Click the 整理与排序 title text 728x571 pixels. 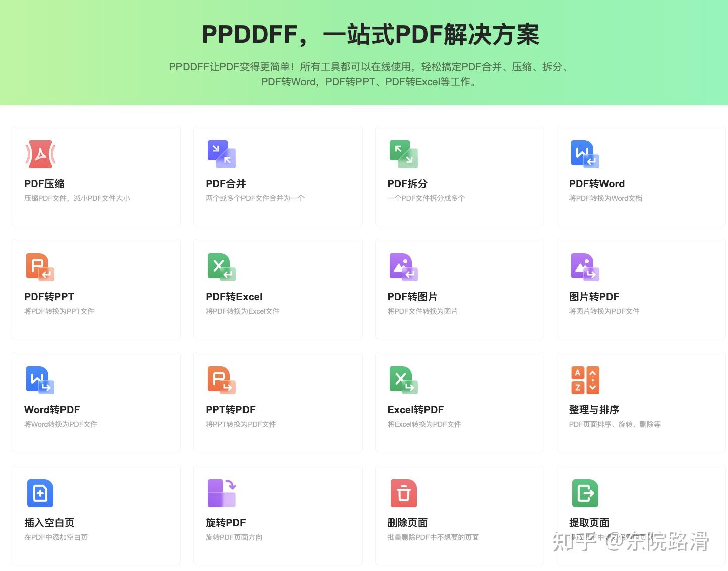pyautogui.click(x=594, y=410)
